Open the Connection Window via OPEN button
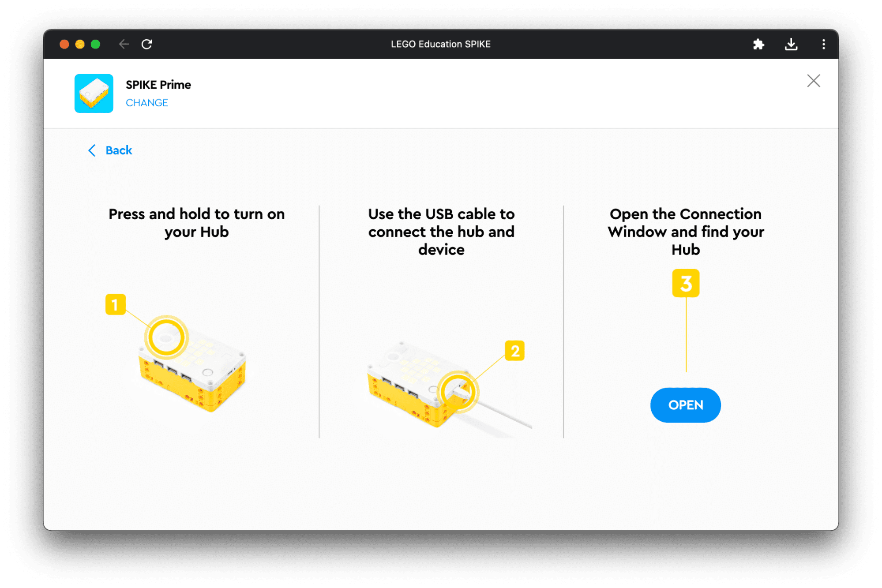Screen dimensions: 882x588 [685, 404]
